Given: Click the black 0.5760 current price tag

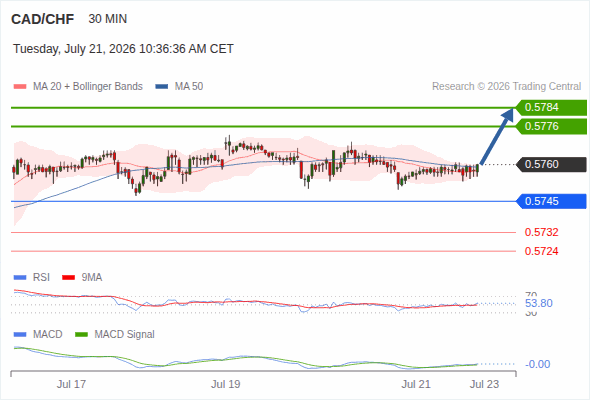Looking at the screenshot, I should click(x=551, y=164).
